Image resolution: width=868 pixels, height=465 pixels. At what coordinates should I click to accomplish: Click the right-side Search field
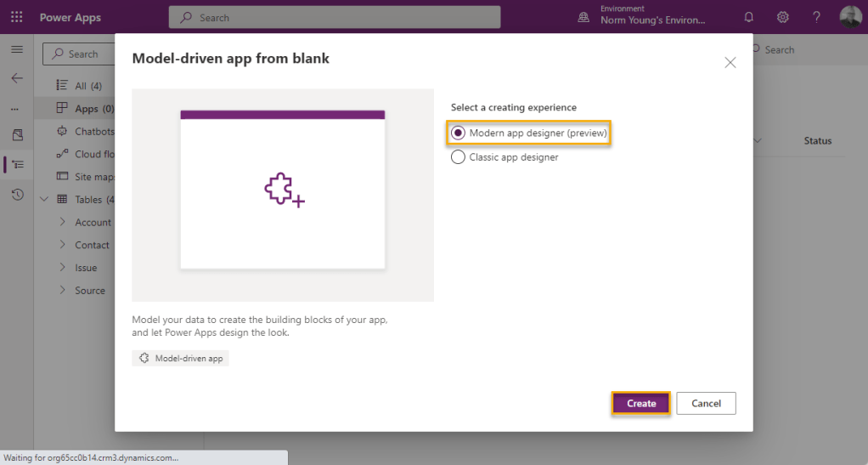(x=773, y=49)
